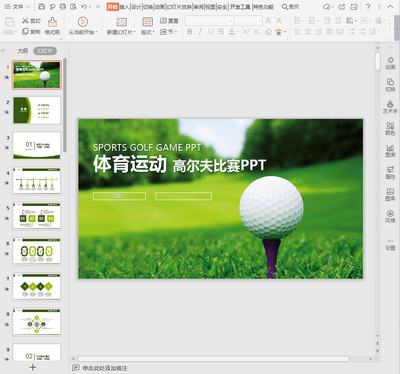Click the Print icon in the quick access toolbar
The width and height of the screenshot is (400, 374).
tap(63, 7)
